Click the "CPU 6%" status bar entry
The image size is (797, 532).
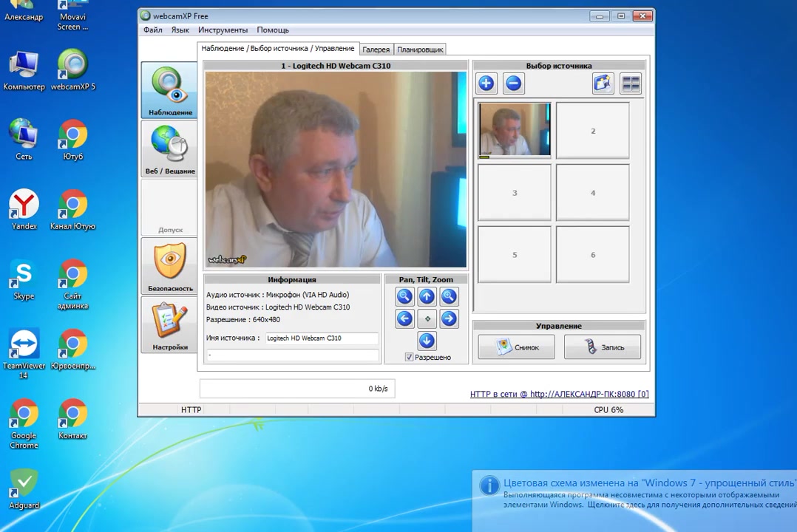click(608, 409)
